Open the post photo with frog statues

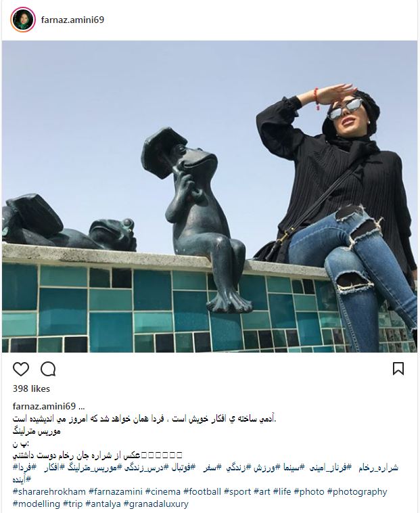(x=210, y=196)
